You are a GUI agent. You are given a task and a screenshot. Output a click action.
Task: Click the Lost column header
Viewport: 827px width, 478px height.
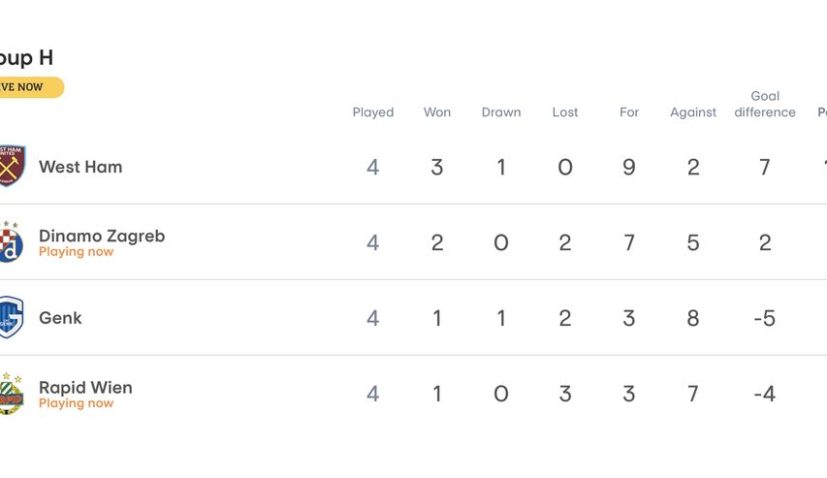(x=565, y=113)
